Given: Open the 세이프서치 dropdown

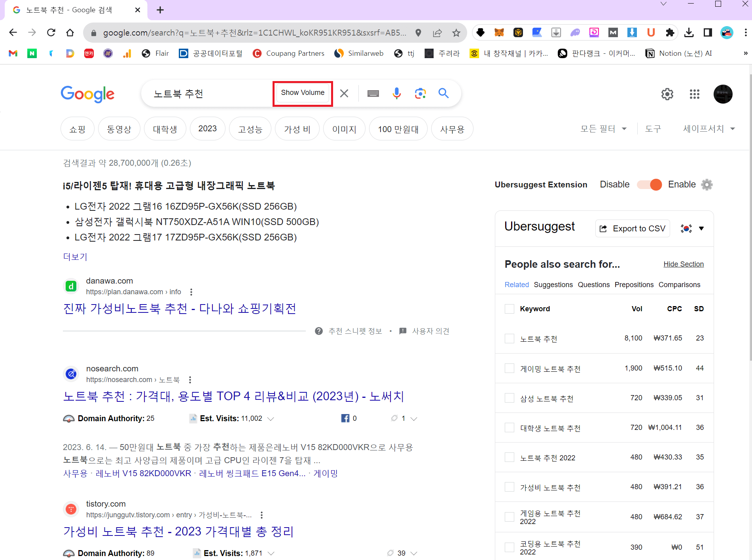Looking at the screenshot, I should 709,129.
